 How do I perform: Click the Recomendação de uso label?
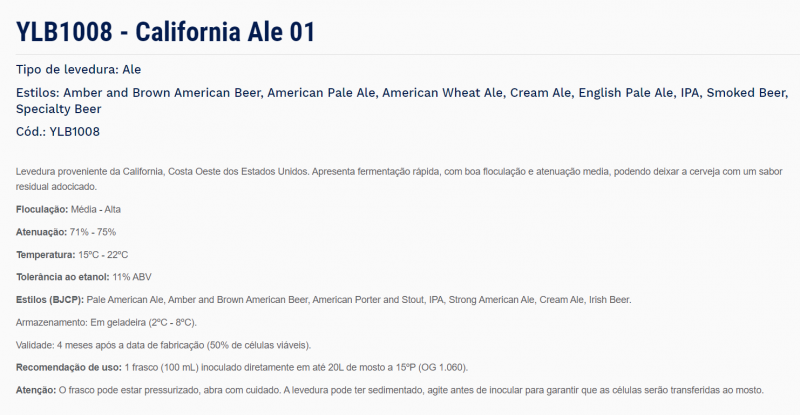[x=69, y=368]
